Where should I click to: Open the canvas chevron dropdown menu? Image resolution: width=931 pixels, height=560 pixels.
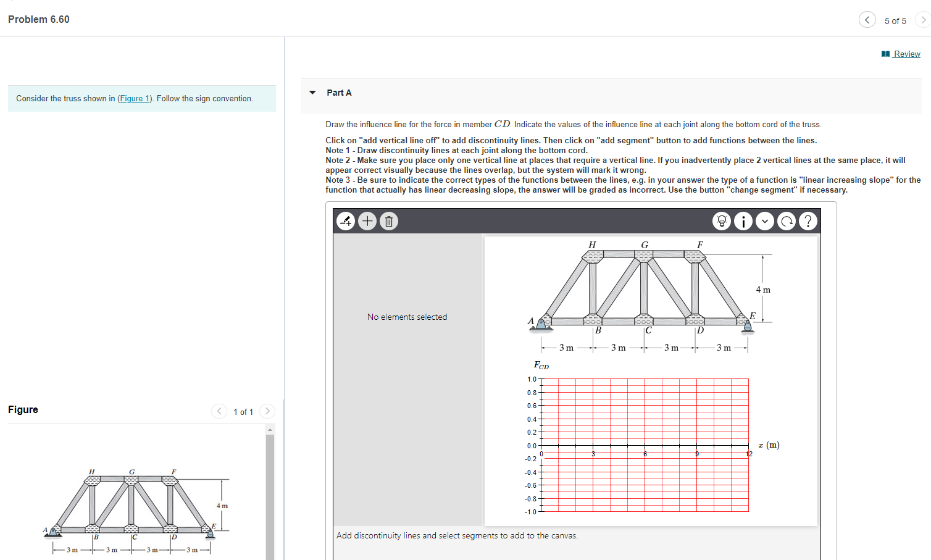pyautogui.click(x=764, y=221)
